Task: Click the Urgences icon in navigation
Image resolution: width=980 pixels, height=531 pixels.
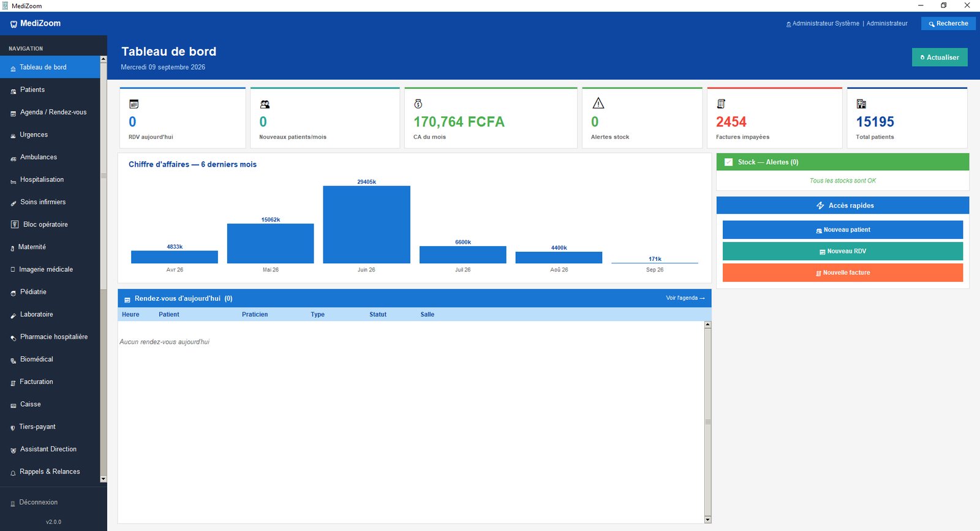Action: tap(13, 135)
